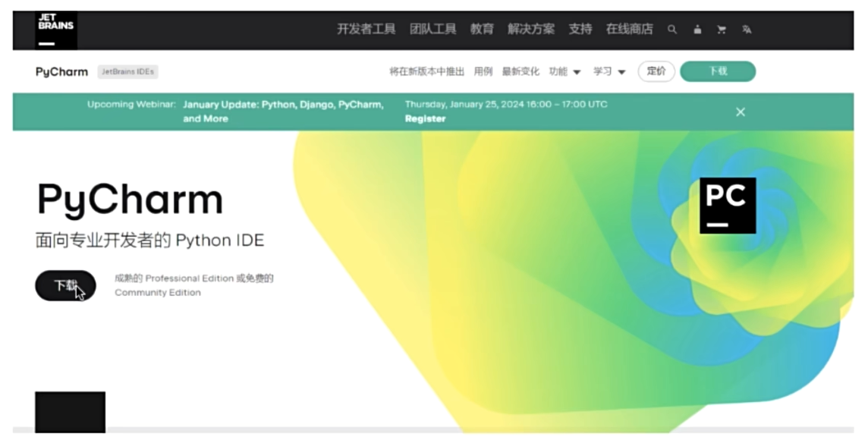Click 最新变化 link

click(x=520, y=71)
